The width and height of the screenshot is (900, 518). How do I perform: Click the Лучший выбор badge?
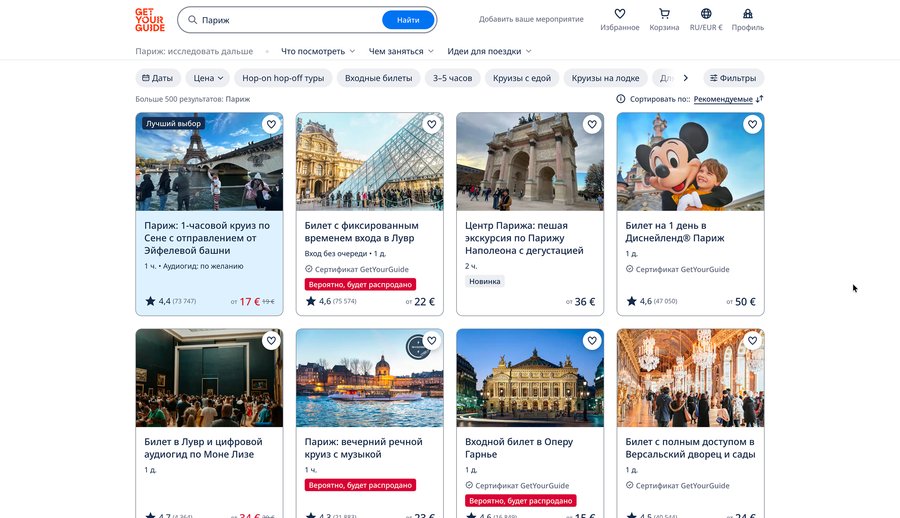click(173, 123)
